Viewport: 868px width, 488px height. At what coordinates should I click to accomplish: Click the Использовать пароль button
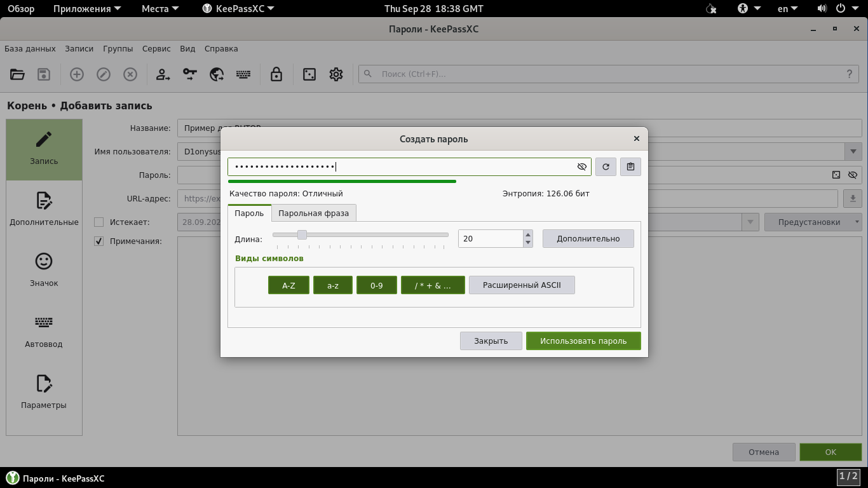coord(583,341)
